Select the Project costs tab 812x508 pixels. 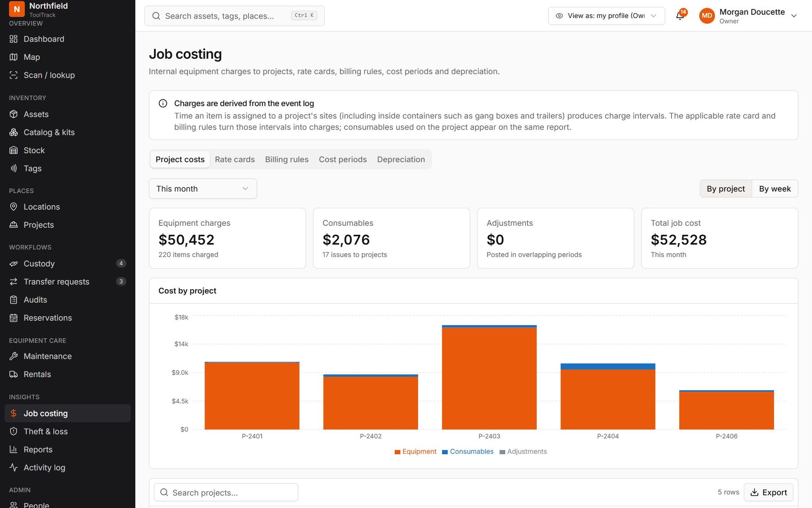(180, 159)
